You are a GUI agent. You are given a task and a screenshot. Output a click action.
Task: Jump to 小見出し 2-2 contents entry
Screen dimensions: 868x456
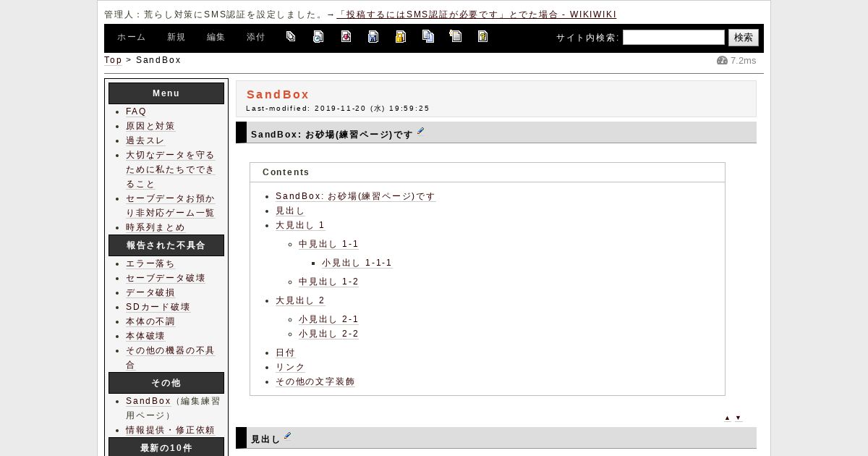click(328, 334)
